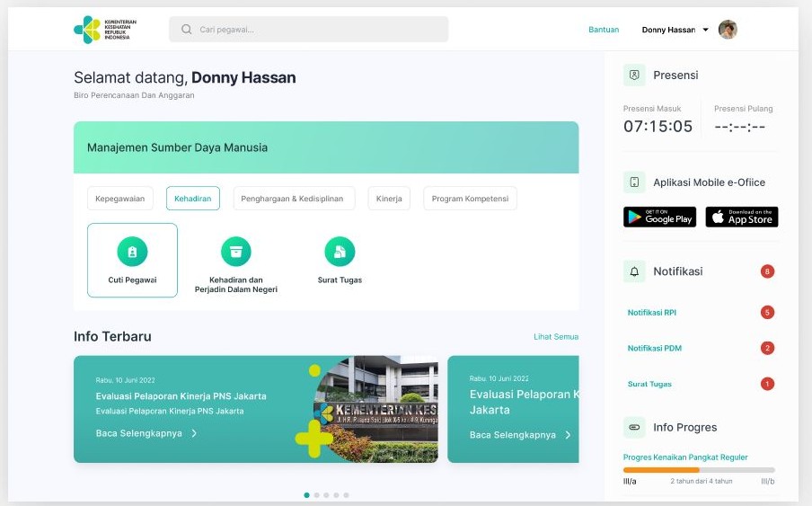Open the Notifikasi PDM link
812x506 pixels.
[x=655, y=348]
